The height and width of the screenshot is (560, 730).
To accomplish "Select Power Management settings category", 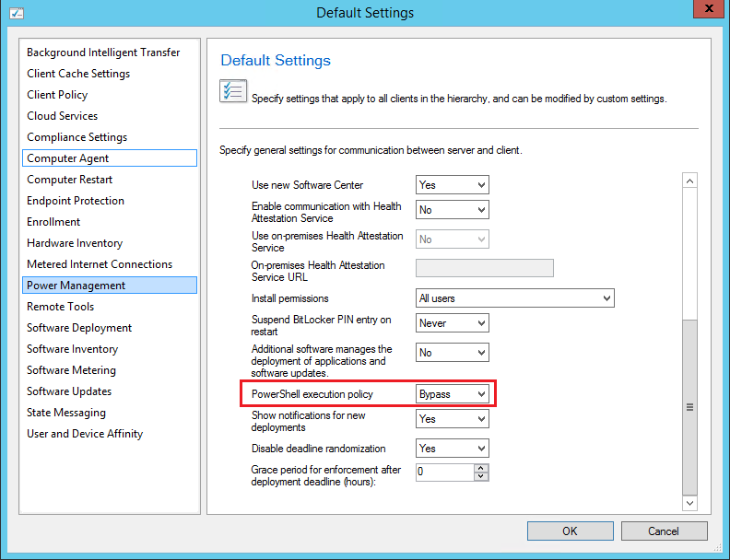I will coord(111,286).
